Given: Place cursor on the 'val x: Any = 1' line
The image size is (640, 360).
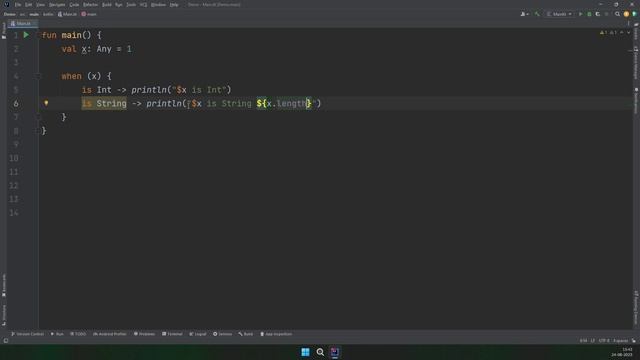Looking at the screenshot, I should [96, 49].
